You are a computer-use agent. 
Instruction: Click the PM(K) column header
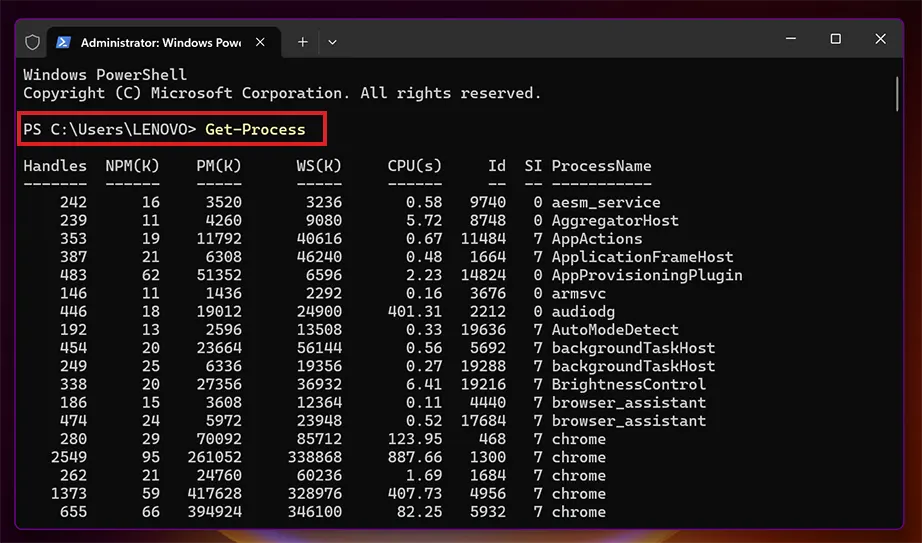[x=219, y=166]
